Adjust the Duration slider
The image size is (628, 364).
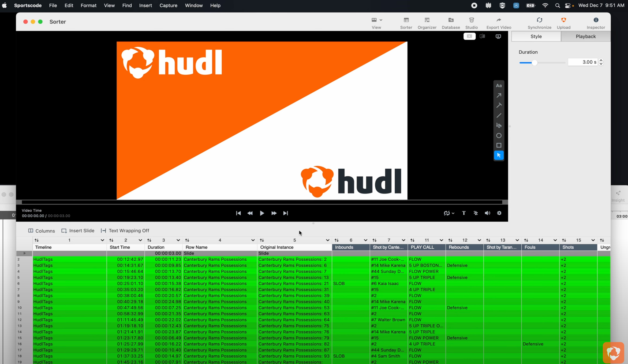pyautogui.click(x=535, y=62)
